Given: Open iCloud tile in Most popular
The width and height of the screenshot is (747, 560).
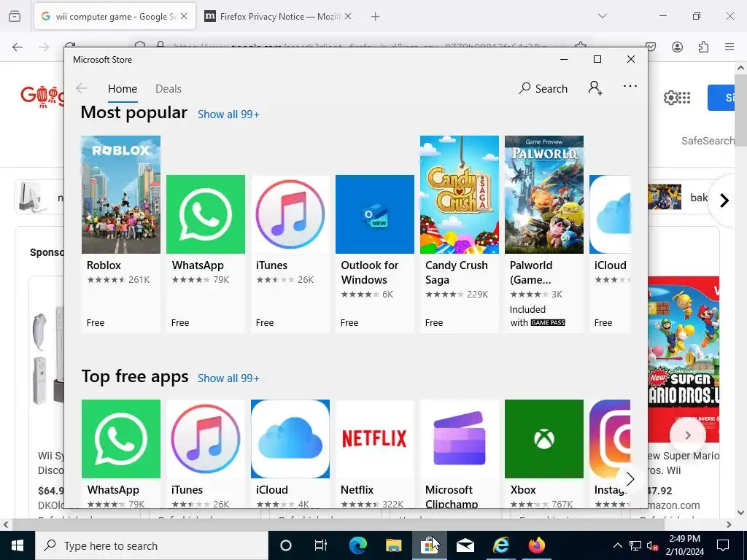Looking at the screenshot, I should [x=610, y=253].
